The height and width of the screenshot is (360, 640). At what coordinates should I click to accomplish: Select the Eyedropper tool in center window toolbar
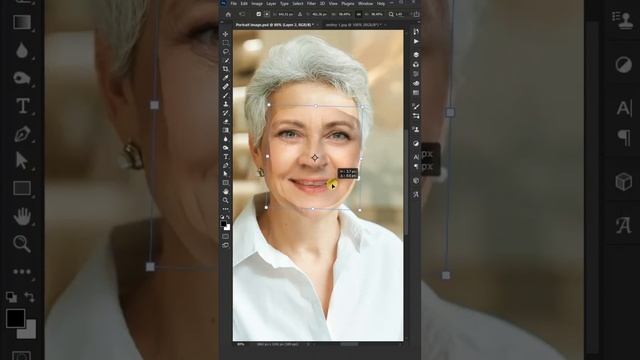225,78
